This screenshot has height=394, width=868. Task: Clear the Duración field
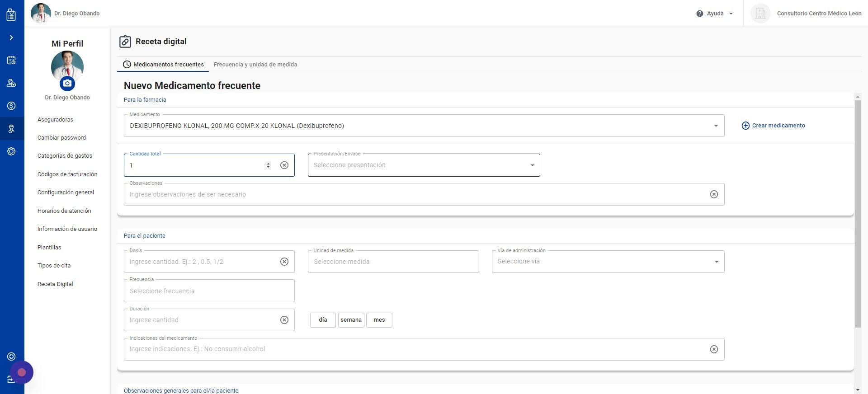(284, 320)
